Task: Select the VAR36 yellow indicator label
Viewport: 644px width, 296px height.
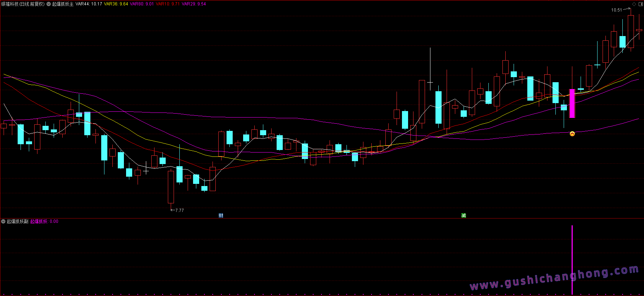Action: coord(116,4)
